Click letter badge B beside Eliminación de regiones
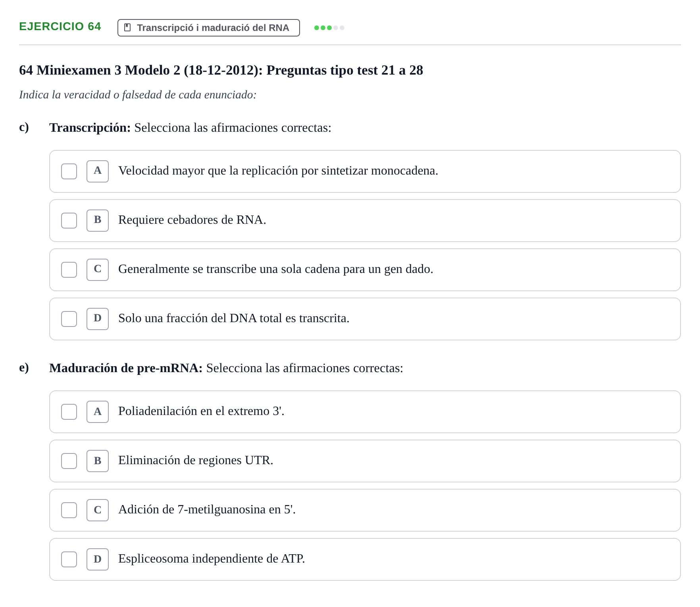 (98, 461)
